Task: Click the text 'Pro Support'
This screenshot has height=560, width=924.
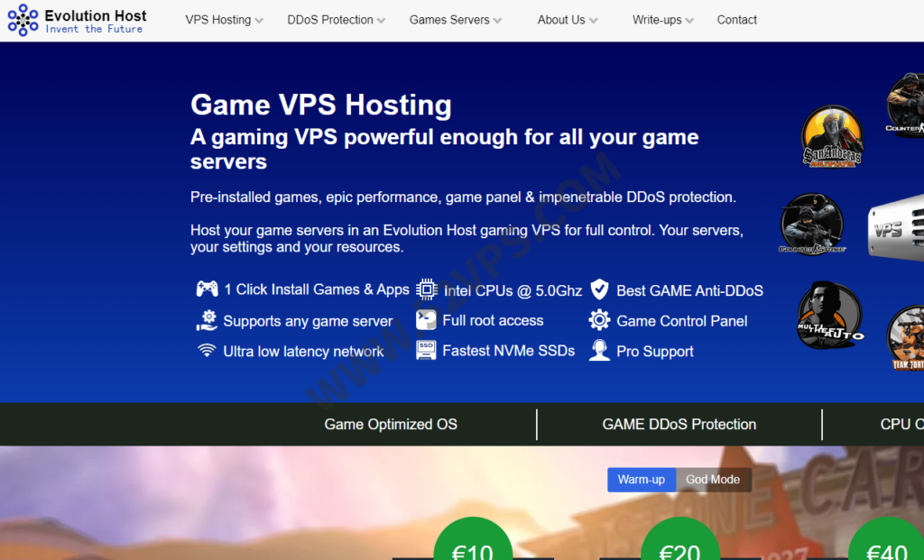Action: point(655,352)
